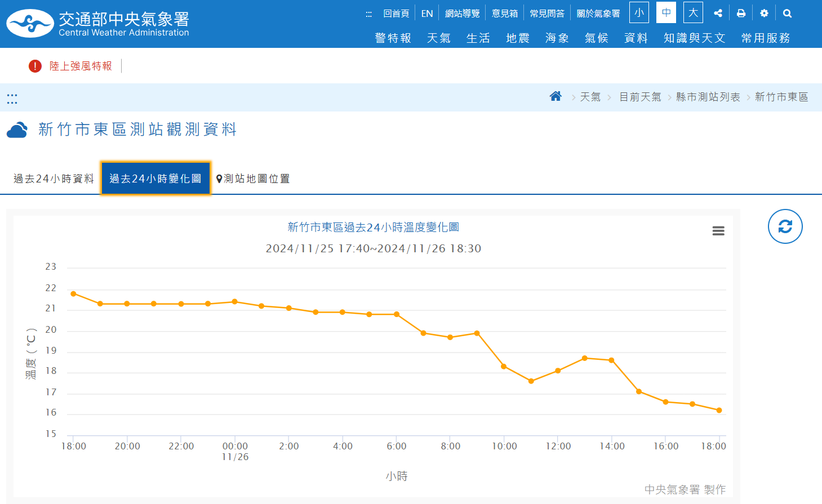Select large font size 大
Image resolution: width=822 pixels, height=504 pixels.
[x=693, y=13]
